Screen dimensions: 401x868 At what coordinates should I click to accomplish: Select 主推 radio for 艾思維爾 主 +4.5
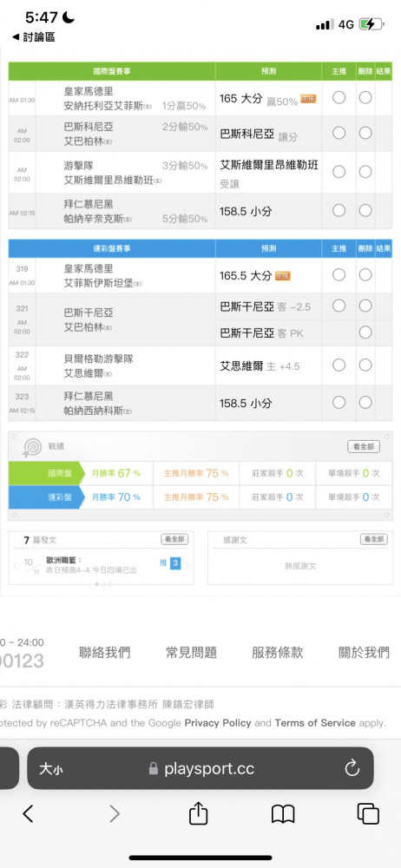tap(339, 365)
